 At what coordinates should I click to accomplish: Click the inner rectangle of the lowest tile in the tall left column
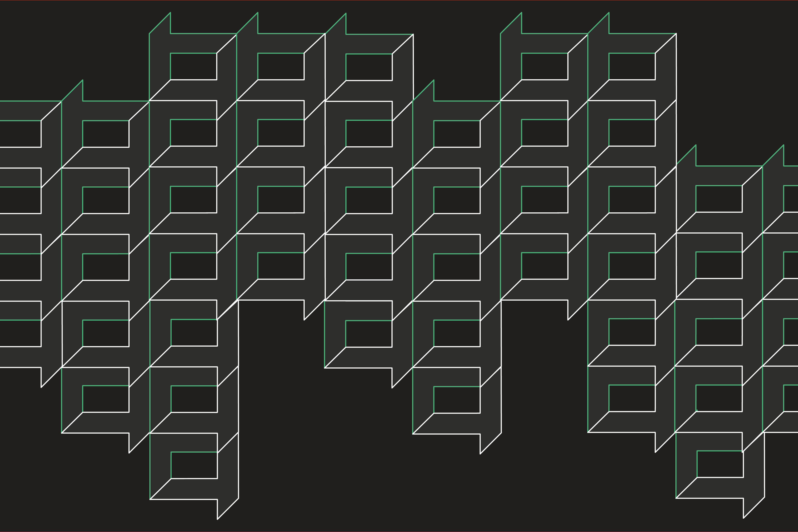[194, 465]
